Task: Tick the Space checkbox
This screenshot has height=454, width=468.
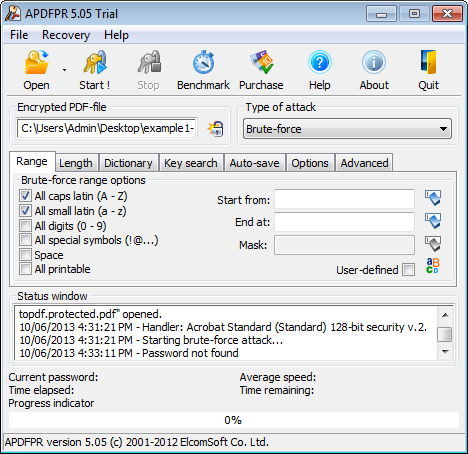Action: (25, 255)
